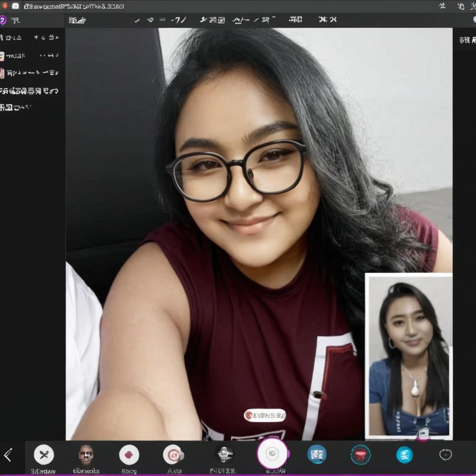The image size is (476, 476).
Task: Select the face avatar icon in the bottom toolbar
Action: [86, 455]
